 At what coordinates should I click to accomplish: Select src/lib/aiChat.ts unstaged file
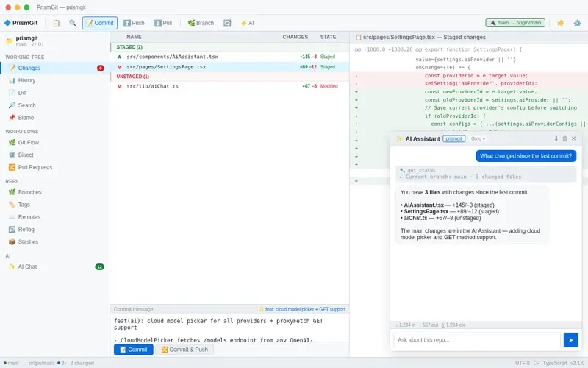(230, 86)
